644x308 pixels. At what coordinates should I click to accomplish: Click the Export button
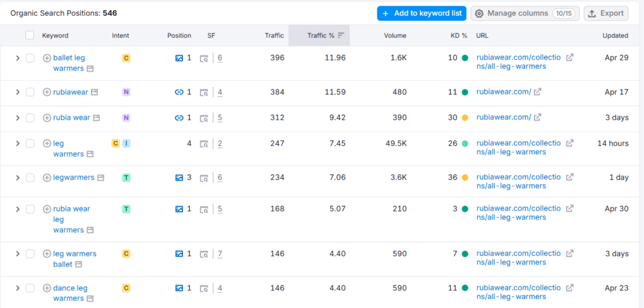pos(606,13)
